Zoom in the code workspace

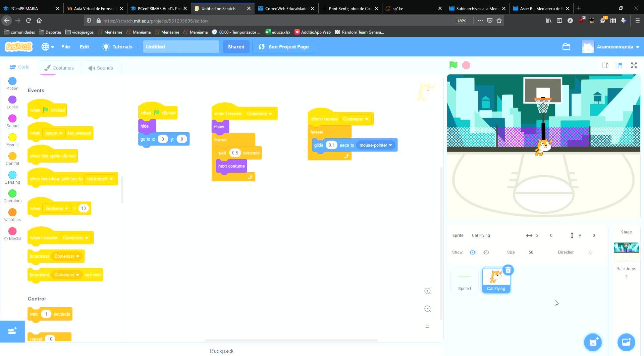pyautogui.click(x=428, y=291)
